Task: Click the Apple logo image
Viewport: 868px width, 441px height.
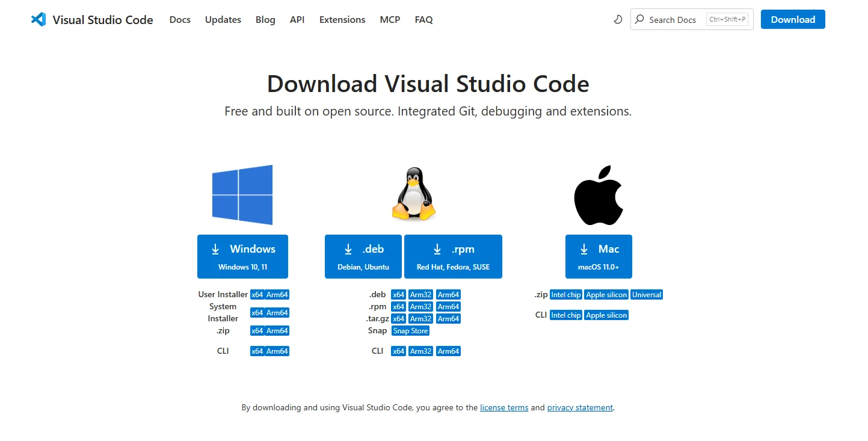Action: (x=599, y=195)
